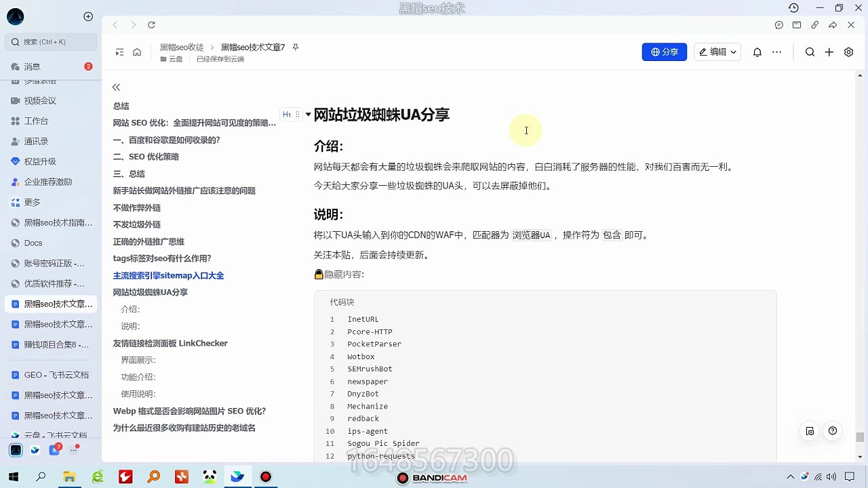Show hidden system tray icons
Viewport: 868px width, 488px height.
[791, 477]
